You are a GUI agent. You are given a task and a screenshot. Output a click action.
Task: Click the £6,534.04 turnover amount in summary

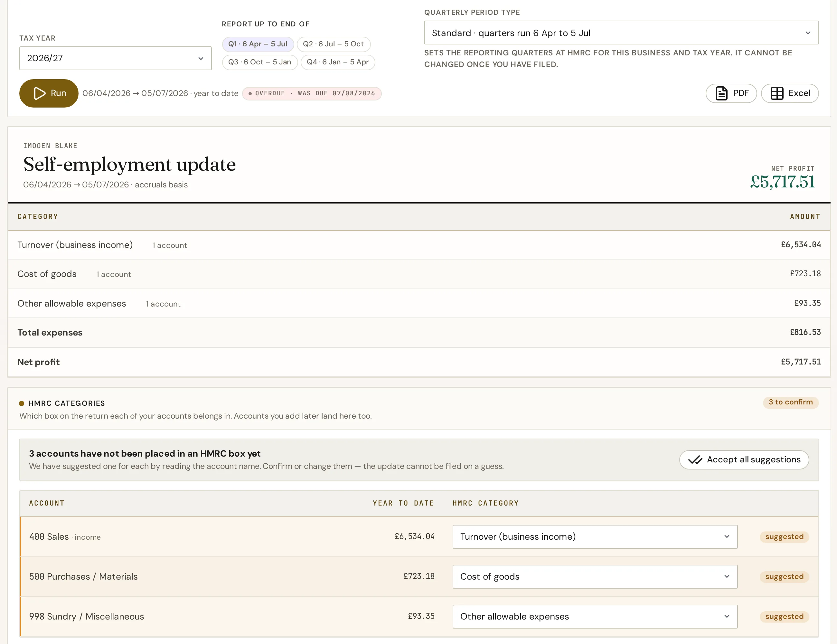(801, 245)
